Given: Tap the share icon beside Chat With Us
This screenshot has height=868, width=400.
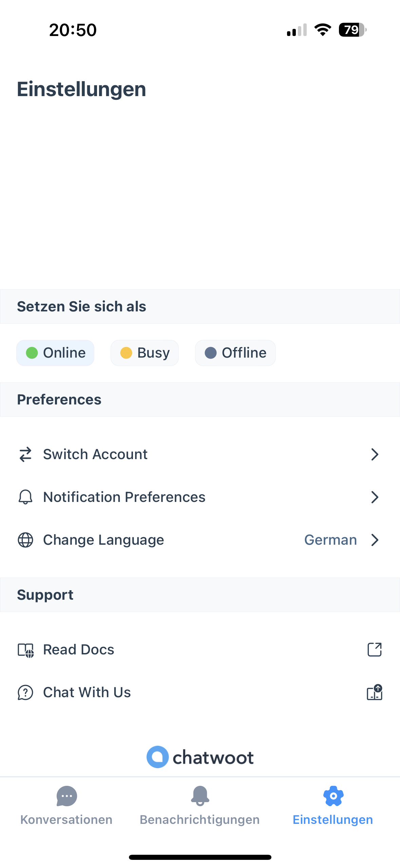Looking at the screenshot, I should (375, 692).
